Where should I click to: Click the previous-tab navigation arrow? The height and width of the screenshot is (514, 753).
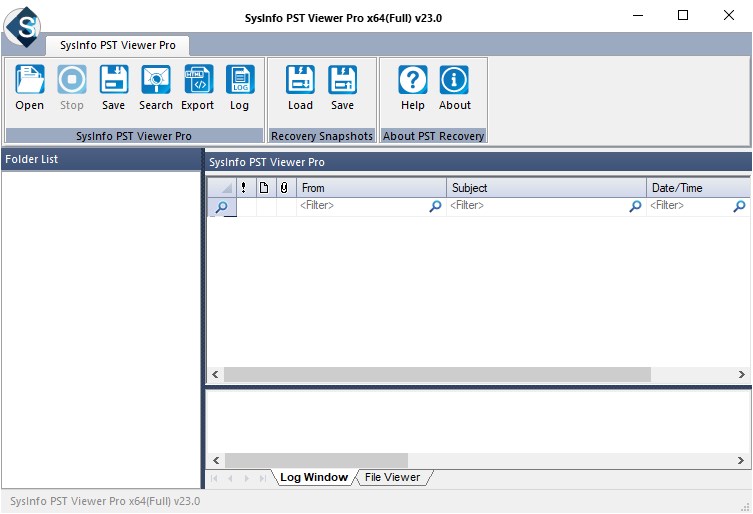[231, 478]
